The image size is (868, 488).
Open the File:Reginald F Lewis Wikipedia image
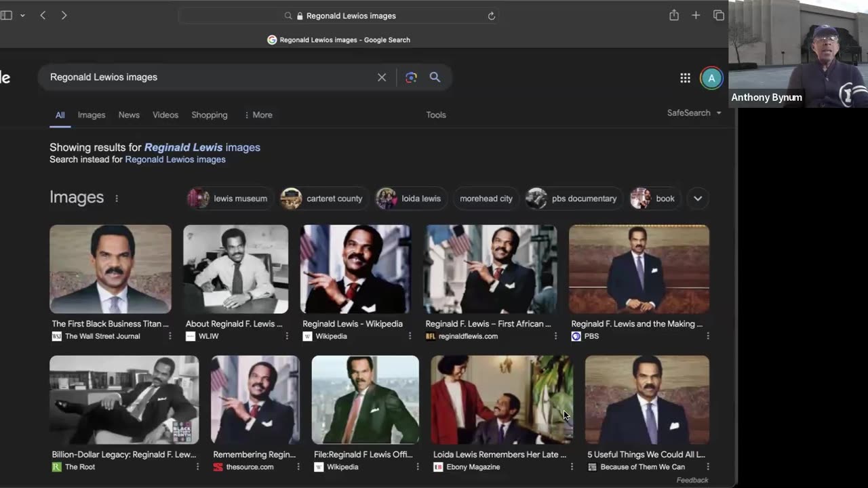tap(366, 400)
